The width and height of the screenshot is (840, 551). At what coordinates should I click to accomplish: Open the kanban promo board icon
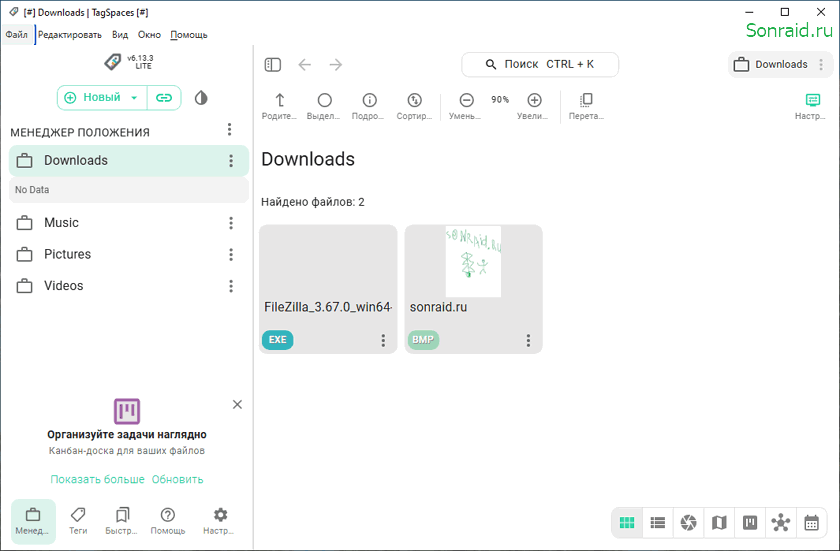pyautogui.click(x=126, y=411)
